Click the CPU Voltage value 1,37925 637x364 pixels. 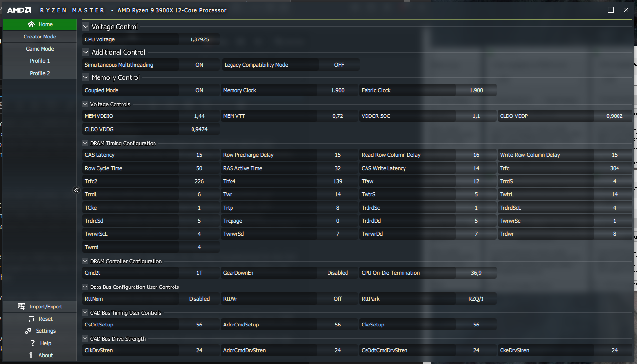coord(199,39)
